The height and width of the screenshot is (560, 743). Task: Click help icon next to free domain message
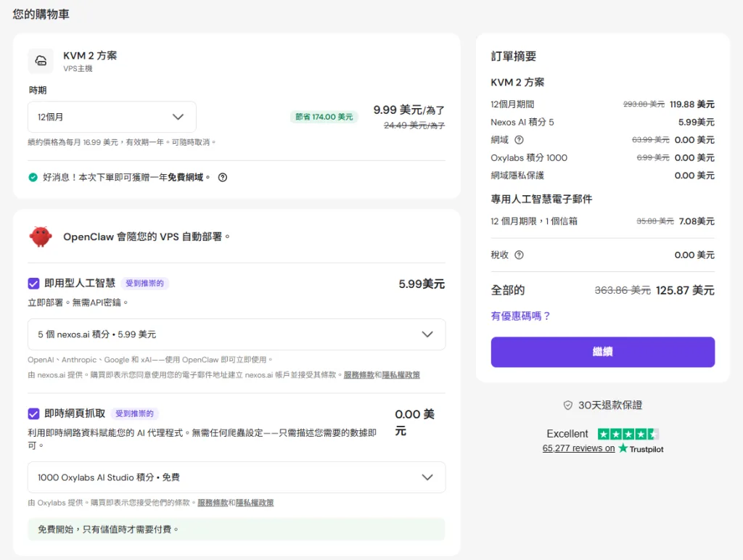(223, 177)
